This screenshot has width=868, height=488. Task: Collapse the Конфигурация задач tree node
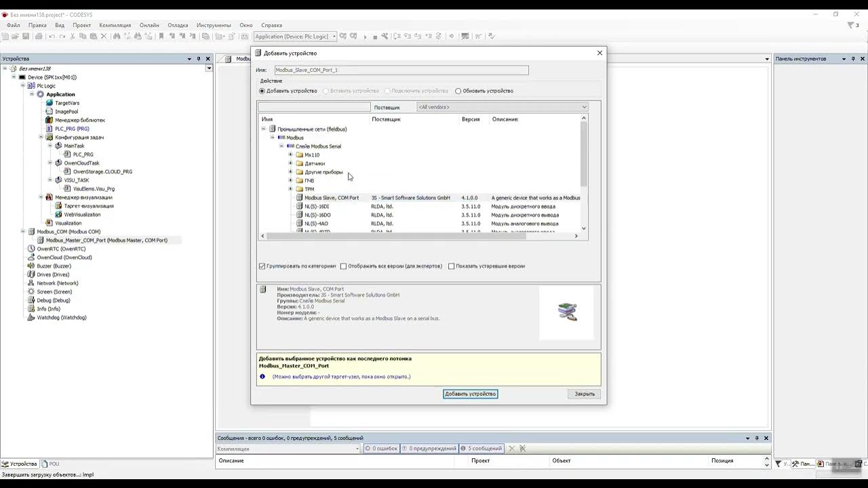41,137
